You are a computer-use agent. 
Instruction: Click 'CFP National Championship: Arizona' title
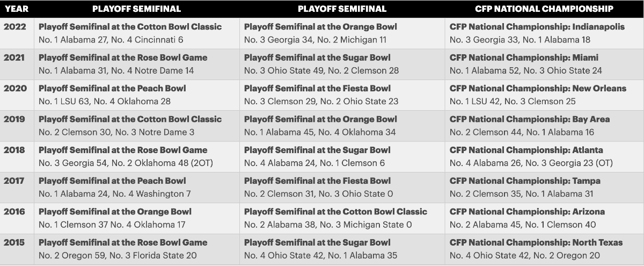pos(527,212)
